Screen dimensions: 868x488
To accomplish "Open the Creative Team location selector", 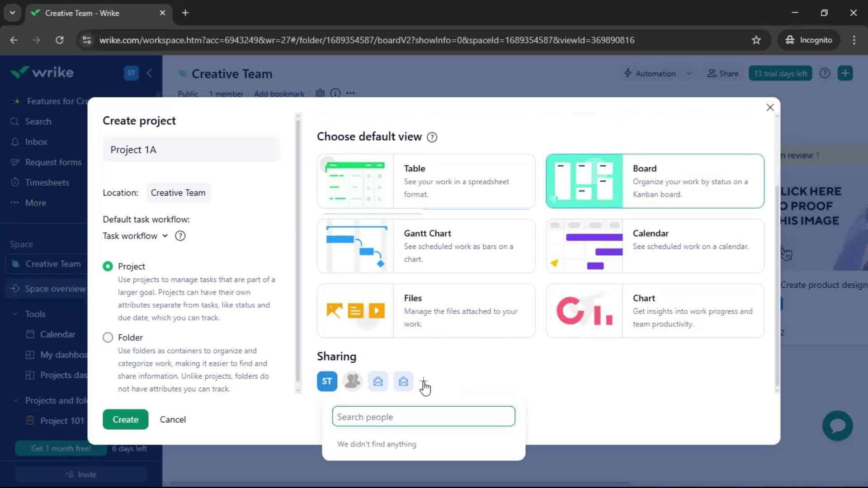I will (x=178, y=192).
